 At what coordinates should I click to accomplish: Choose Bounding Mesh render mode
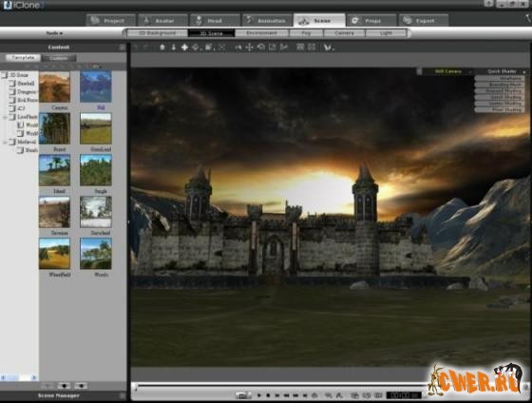pos(500,85)
